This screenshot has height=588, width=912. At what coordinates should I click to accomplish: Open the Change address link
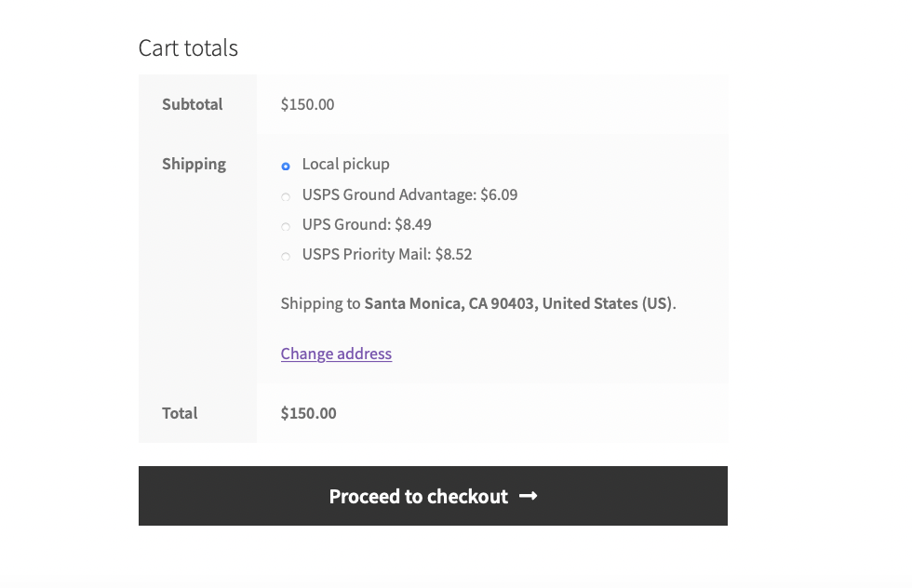tap(336, 354)
